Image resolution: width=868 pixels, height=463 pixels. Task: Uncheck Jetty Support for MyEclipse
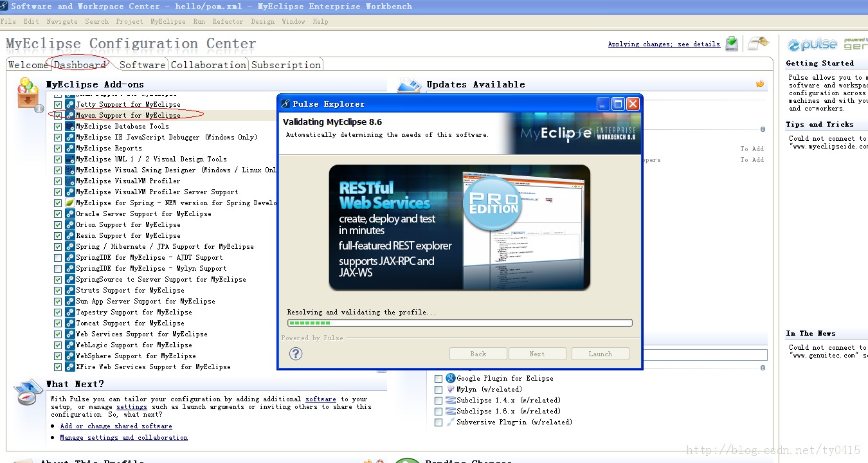coord(58,104)
